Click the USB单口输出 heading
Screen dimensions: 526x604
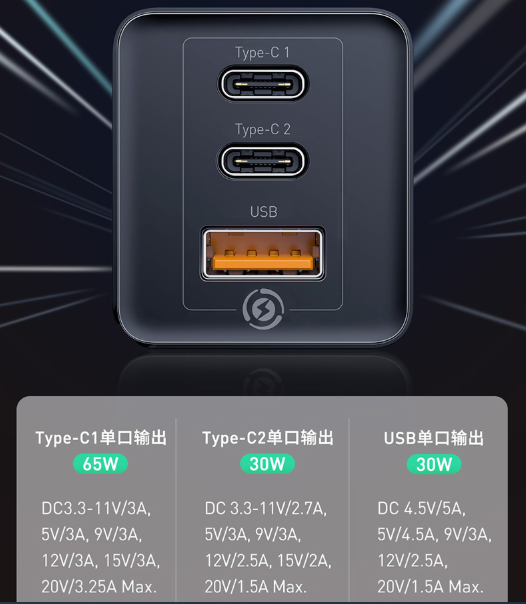[434, 439]
